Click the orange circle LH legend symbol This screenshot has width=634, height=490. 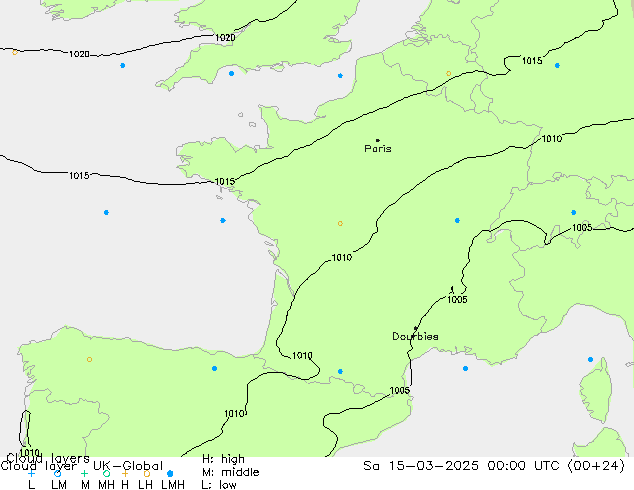[146, 473]
